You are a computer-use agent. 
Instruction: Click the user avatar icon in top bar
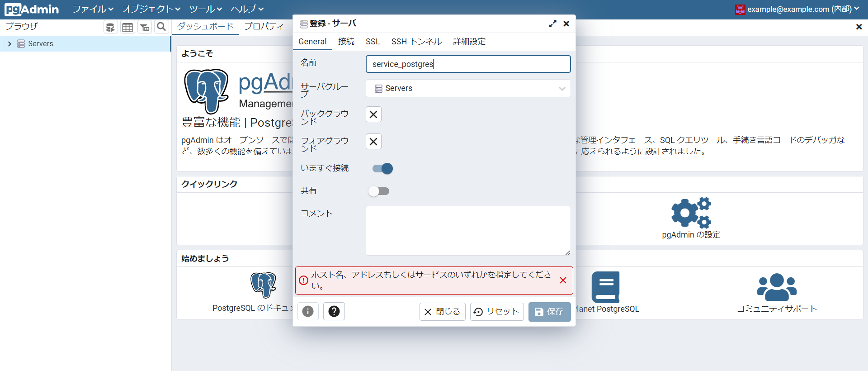coord(740,10)
